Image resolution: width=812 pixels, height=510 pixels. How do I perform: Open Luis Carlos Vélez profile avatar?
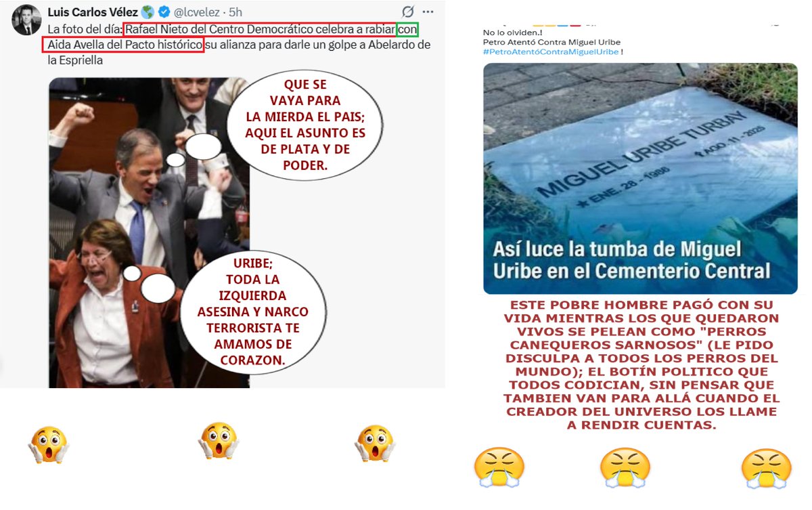tap(26, 20)
